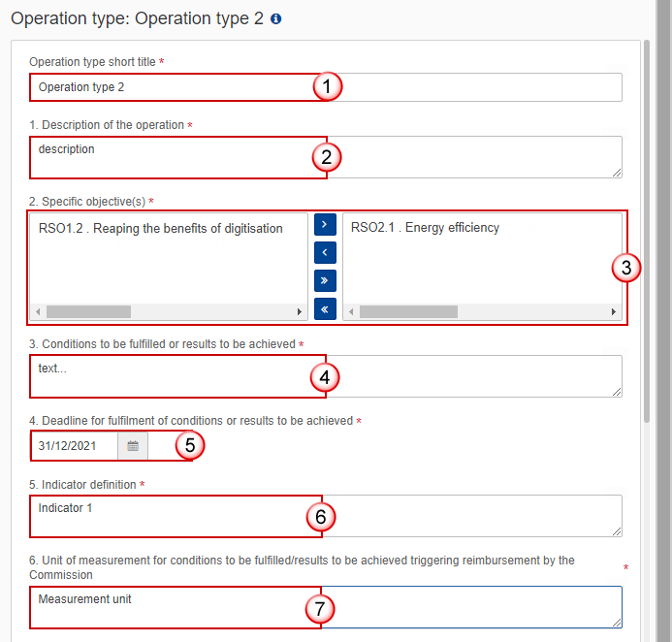This screenshot has width=672, height=642.
Task: Click left scroll arrow of selected objectives list
Action: click(x=351, y=311)
